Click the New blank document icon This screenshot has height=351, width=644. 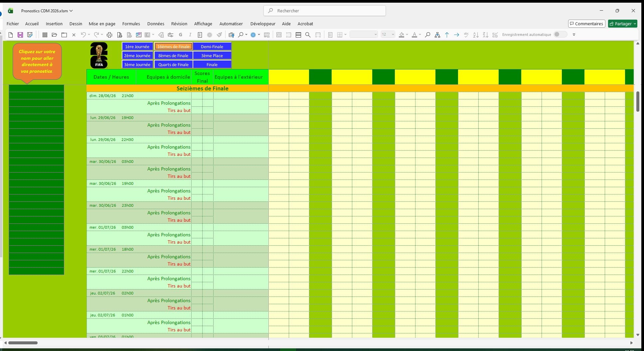pyautogui.click(x=11, y=35)
